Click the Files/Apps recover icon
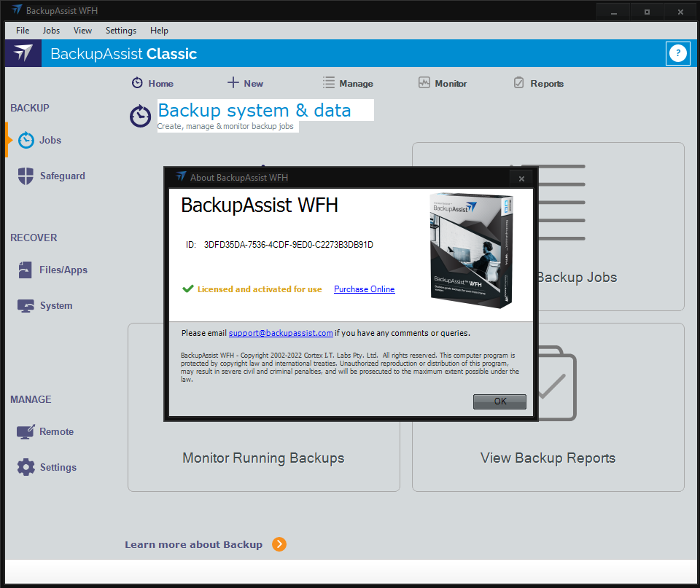 (x=25, y=270)
